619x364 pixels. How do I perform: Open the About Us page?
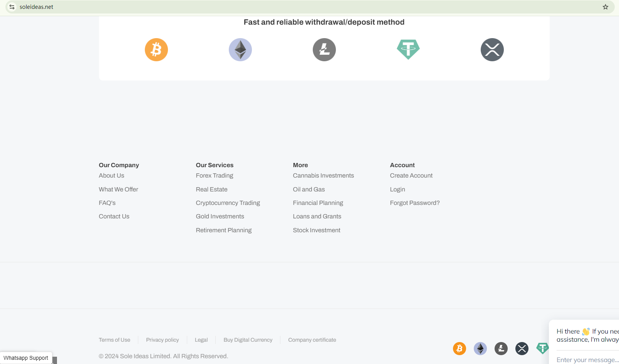point(111,176)
